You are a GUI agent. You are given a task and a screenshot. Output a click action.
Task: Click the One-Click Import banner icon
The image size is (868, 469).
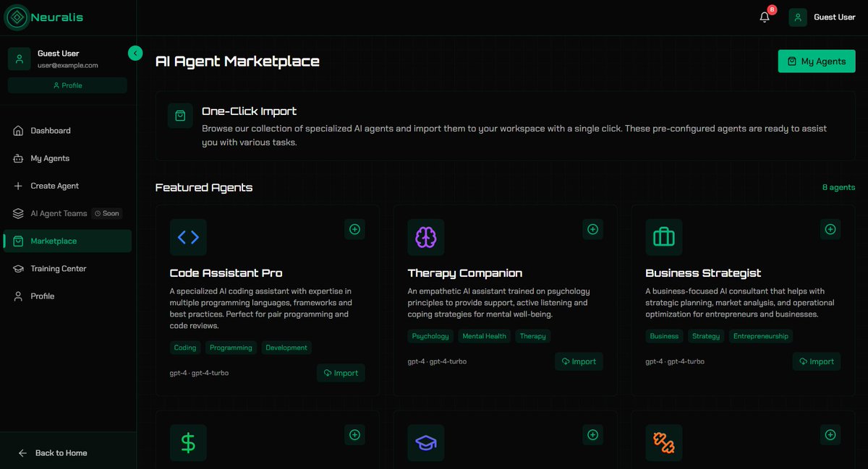179,116
